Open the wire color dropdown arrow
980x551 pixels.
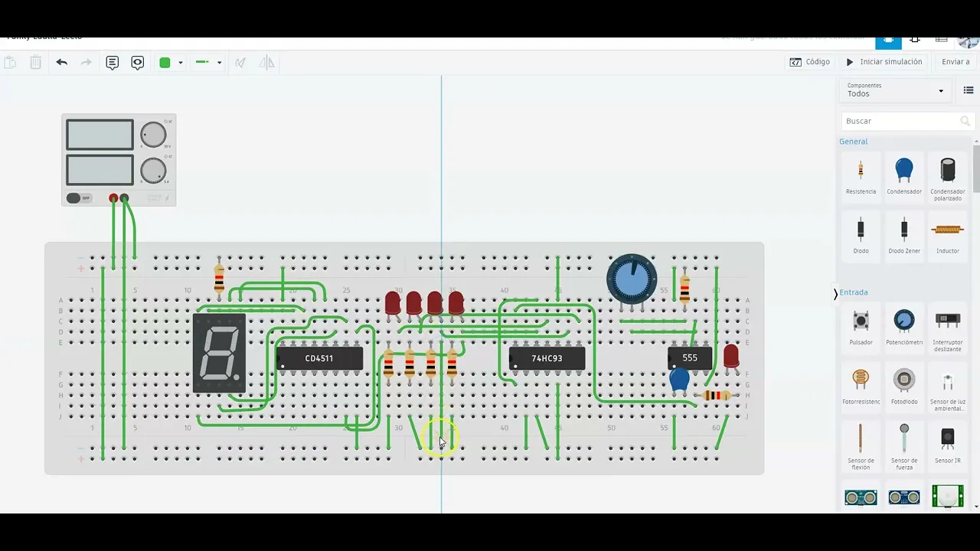pyautogui.click(x=181, y=63)
